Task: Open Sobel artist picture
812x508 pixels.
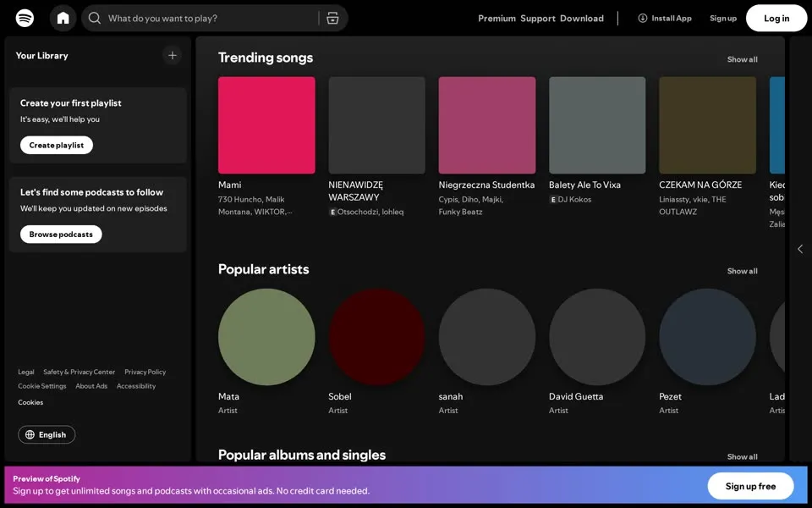Action: tap(377, 337)
